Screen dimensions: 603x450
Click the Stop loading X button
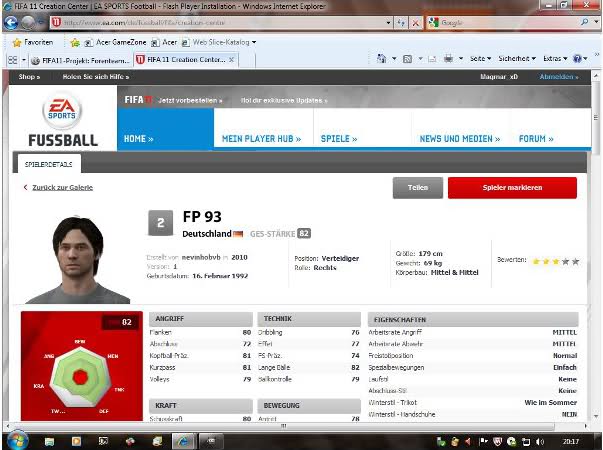[415, 23]
